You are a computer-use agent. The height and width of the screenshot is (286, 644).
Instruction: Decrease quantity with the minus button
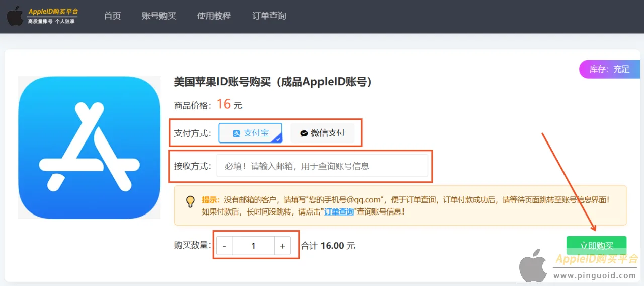tap(224, 246)
